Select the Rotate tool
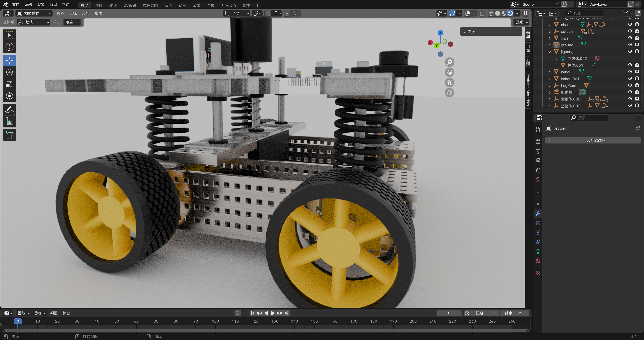Viewport: 644px width, 340px height. pos(9,73)
